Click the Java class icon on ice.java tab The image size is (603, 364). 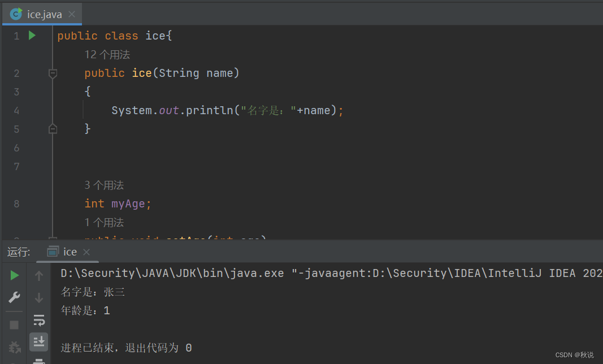16,14
